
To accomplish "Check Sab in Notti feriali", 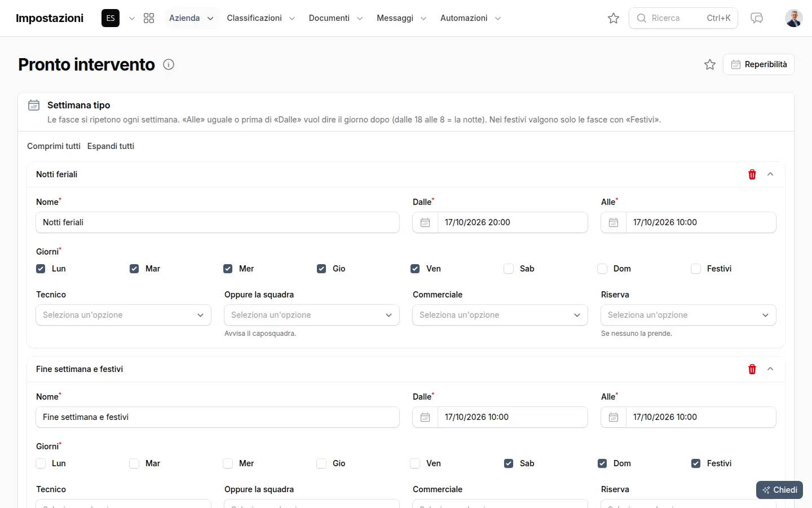I will (509, 269).
